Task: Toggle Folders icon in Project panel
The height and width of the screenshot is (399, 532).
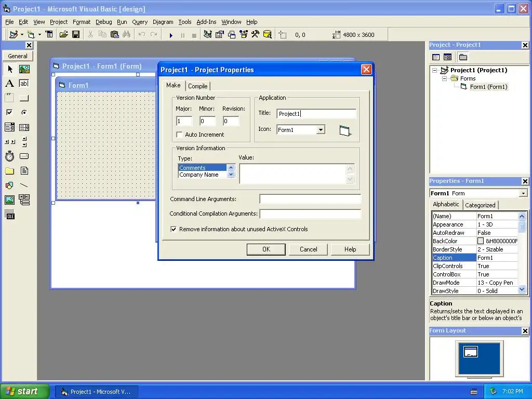Action: click(x=463, y=57)
